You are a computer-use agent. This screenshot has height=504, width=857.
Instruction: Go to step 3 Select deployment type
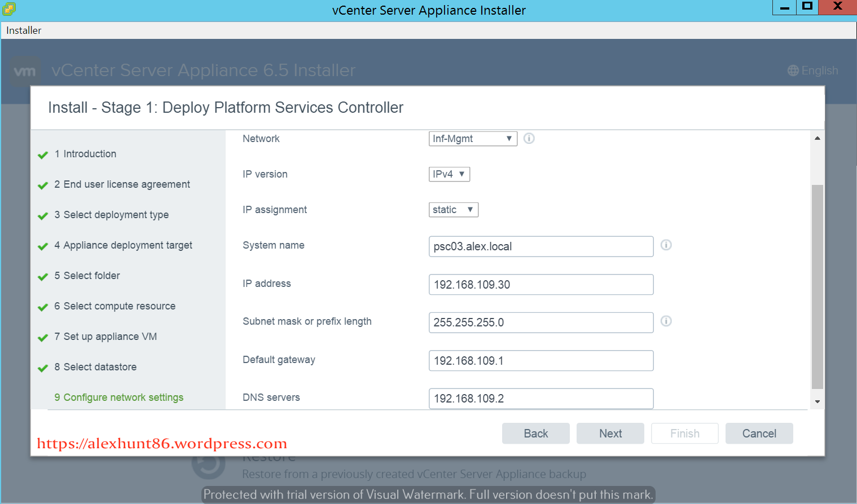(111, 215)
